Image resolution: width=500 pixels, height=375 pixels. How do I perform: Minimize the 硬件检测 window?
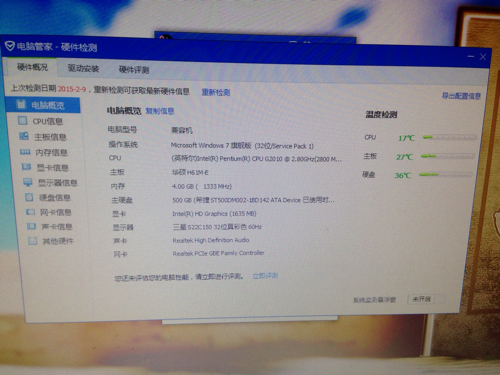click(471, 56)
